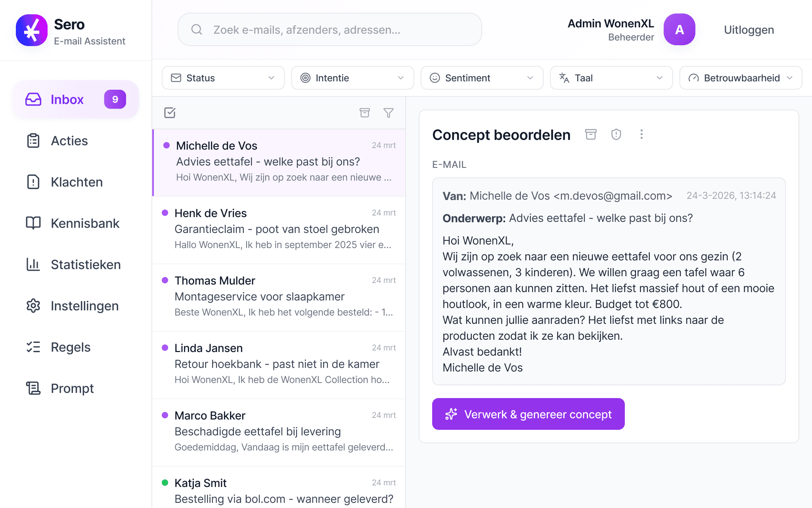Click the Sero logo icon
Image resolution: width=812 pixels, height=508 pixels.
tap(32, 30)
